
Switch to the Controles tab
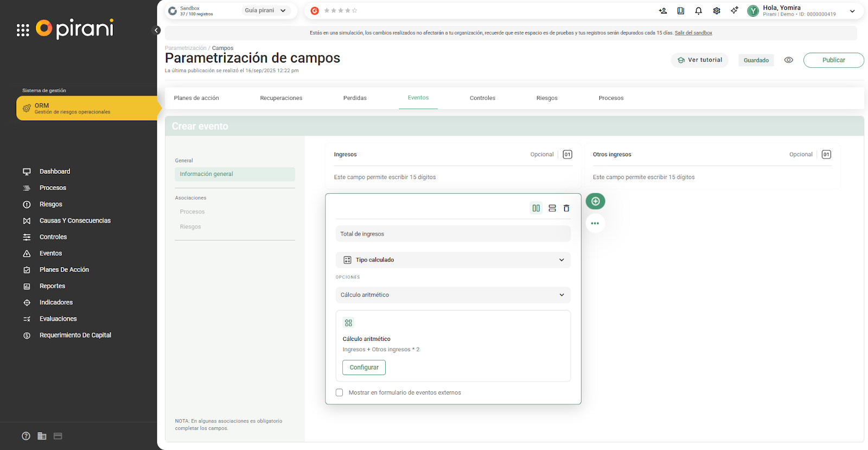point(482,98)
